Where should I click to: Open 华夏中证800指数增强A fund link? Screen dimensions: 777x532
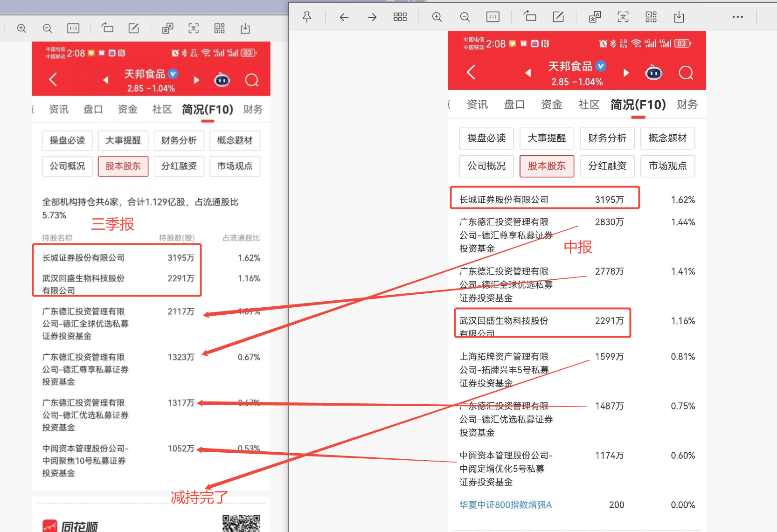506,505
